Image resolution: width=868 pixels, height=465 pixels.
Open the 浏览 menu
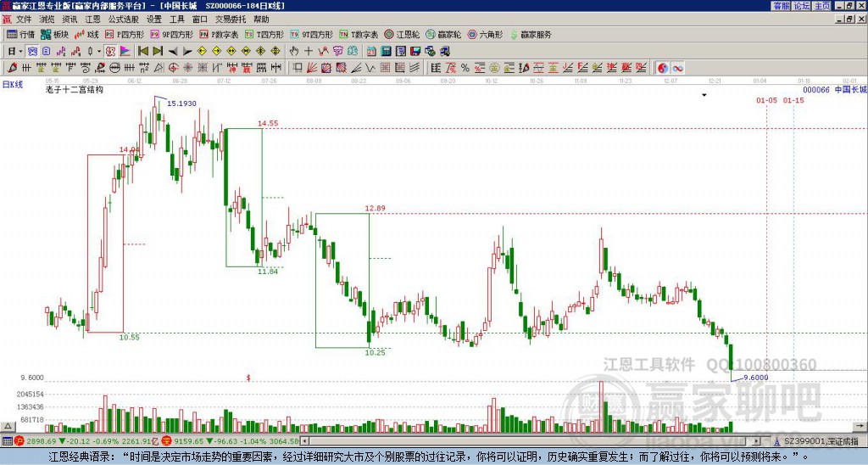click(x=47, y=20)
